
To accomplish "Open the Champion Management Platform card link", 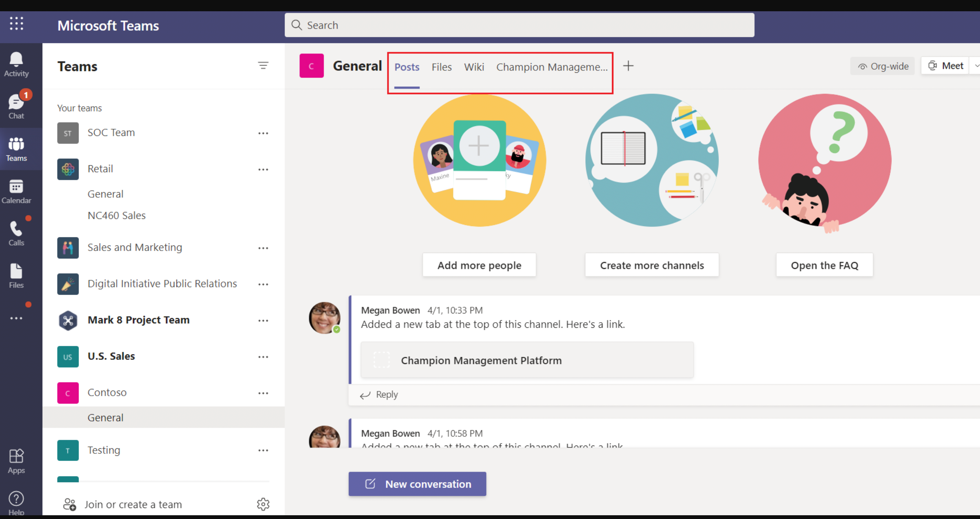I will pyautogui.click(x=527, y=360).
